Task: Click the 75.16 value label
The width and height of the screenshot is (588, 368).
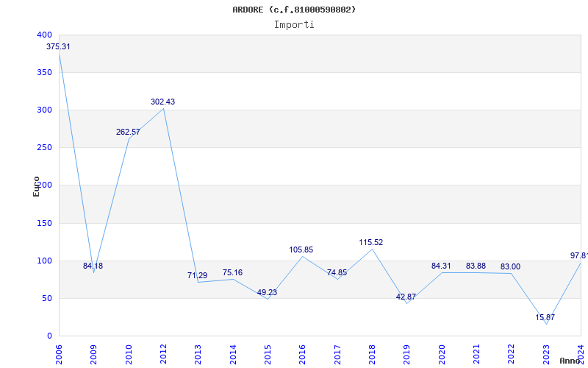Action: click(232, 272)
